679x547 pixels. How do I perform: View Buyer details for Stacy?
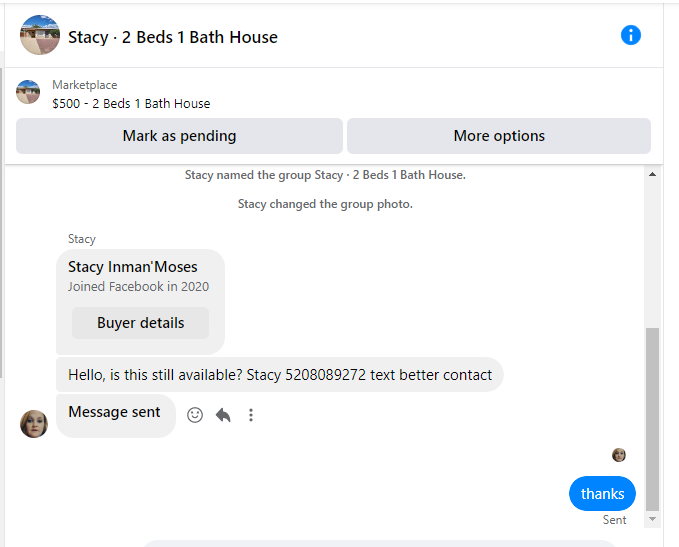[x=140, y=323]
